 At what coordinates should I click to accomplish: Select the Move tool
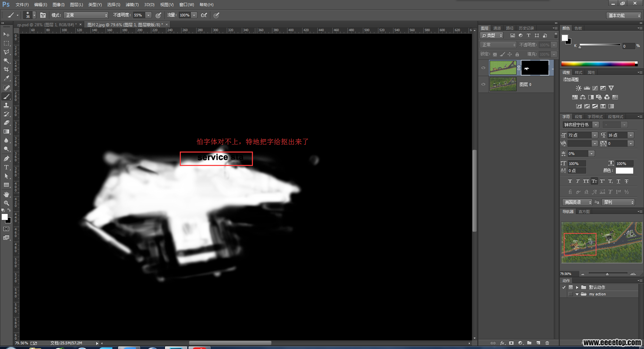[x=6, y=34]
